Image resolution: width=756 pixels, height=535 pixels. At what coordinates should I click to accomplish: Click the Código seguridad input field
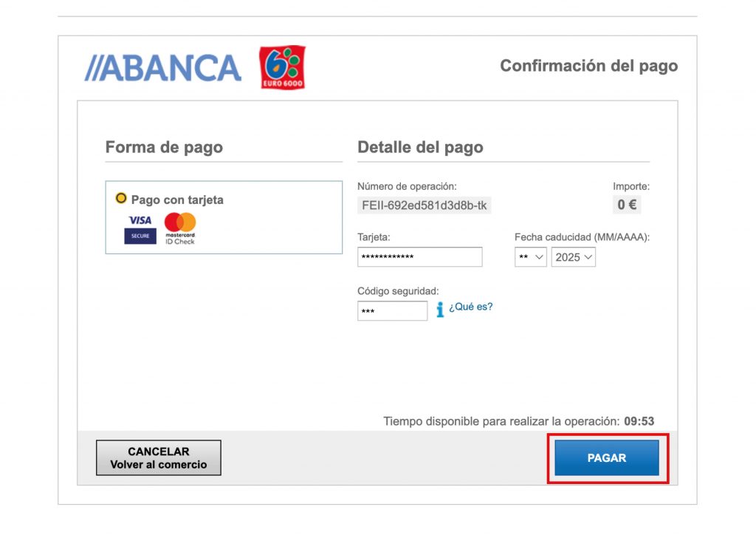point(392,311)
